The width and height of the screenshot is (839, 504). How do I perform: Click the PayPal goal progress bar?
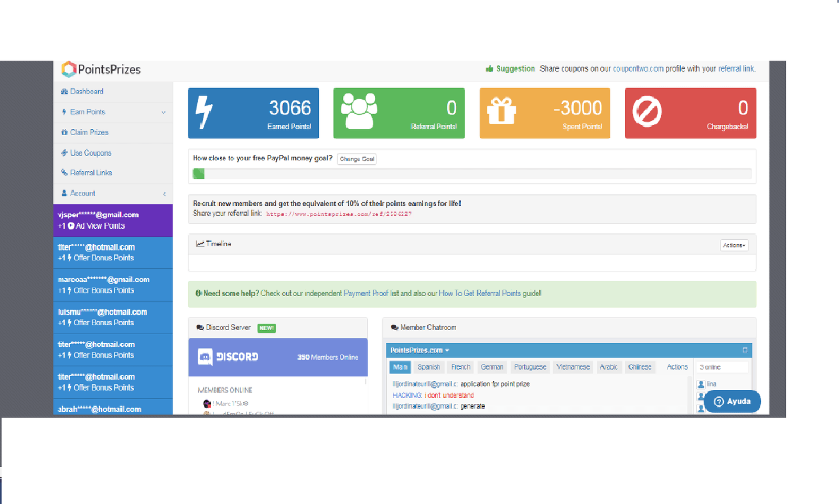tap(472, 174)
